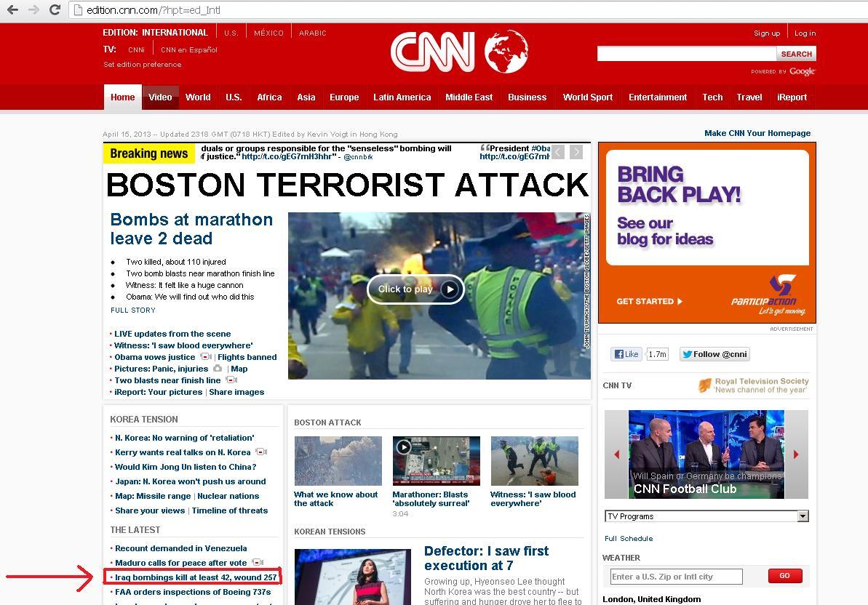Click camera icon beside Pictures: Panic, injuries
This screenshot has width=868, height=605.
tap(218, 369)
